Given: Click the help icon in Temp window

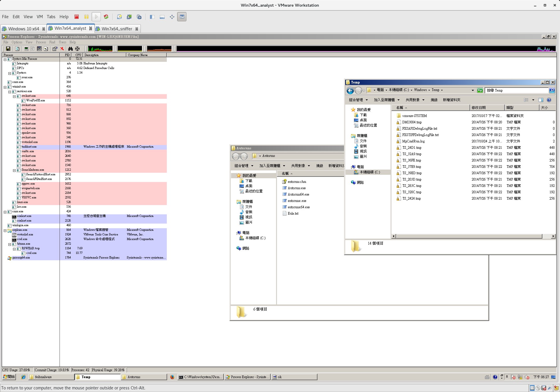Looking at the screenshot, I should pos(549,100).
